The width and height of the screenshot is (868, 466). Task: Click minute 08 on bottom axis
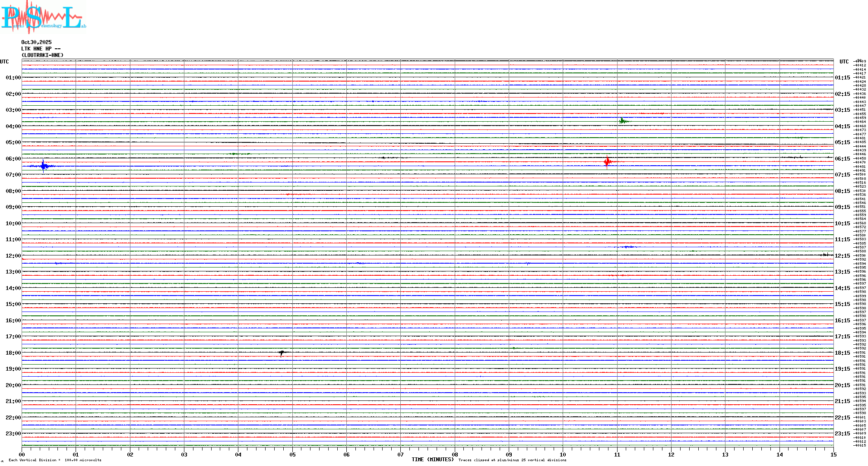pos(455,454)
